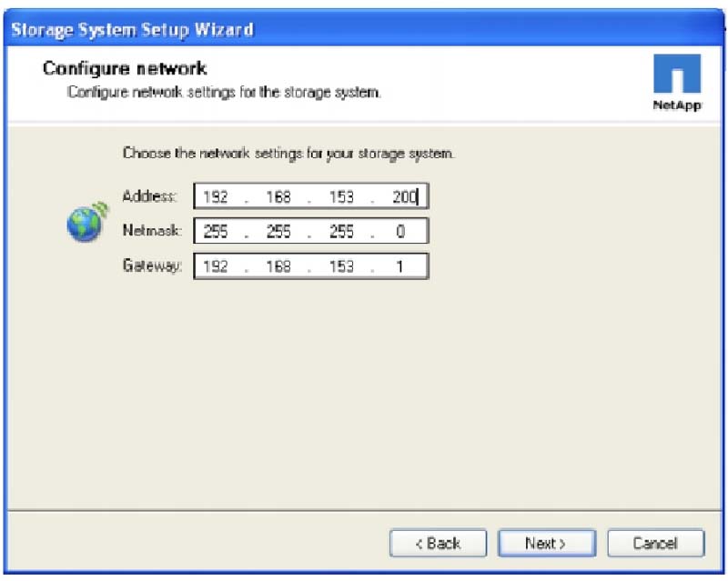Edit the Gateway third octet 153
The height and width of the screenshot is (581, 728).
(341, 266)
